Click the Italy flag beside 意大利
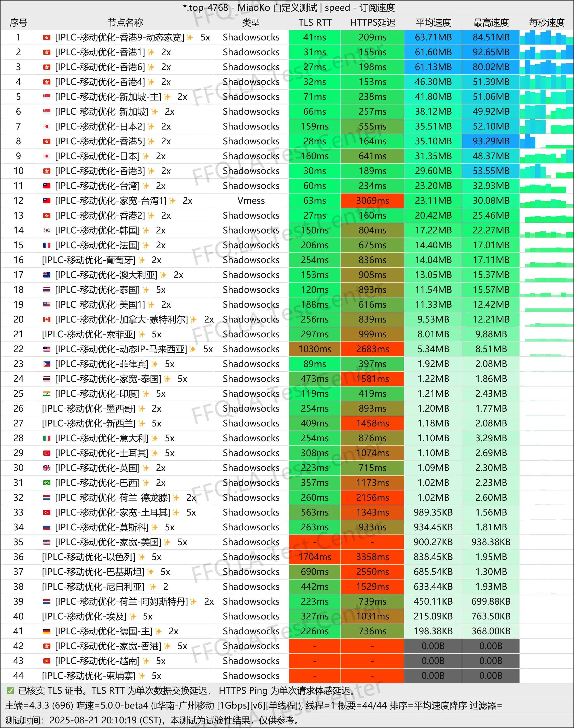 tap(47, 438)
